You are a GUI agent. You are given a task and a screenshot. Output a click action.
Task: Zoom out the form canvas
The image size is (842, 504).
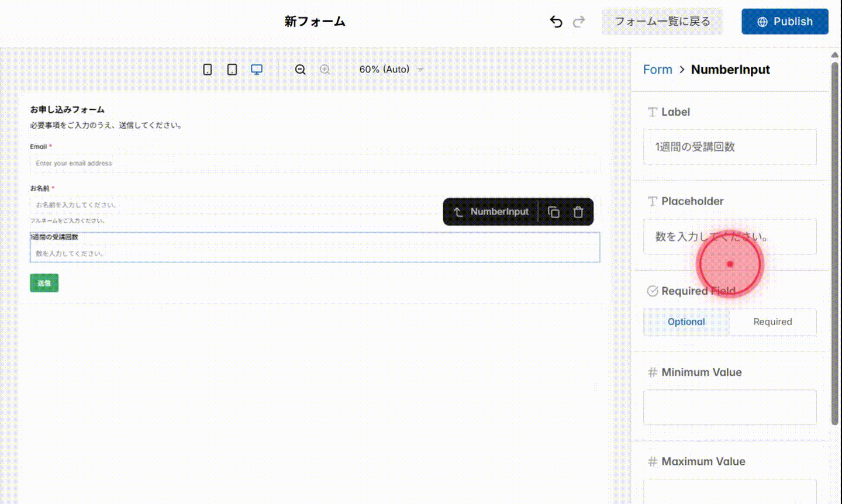tap(300, 69)
